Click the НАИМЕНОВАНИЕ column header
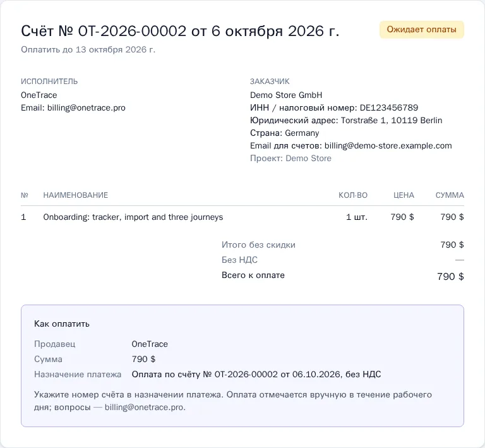Viewport: 485px width, 448px height. pos(76,195)
